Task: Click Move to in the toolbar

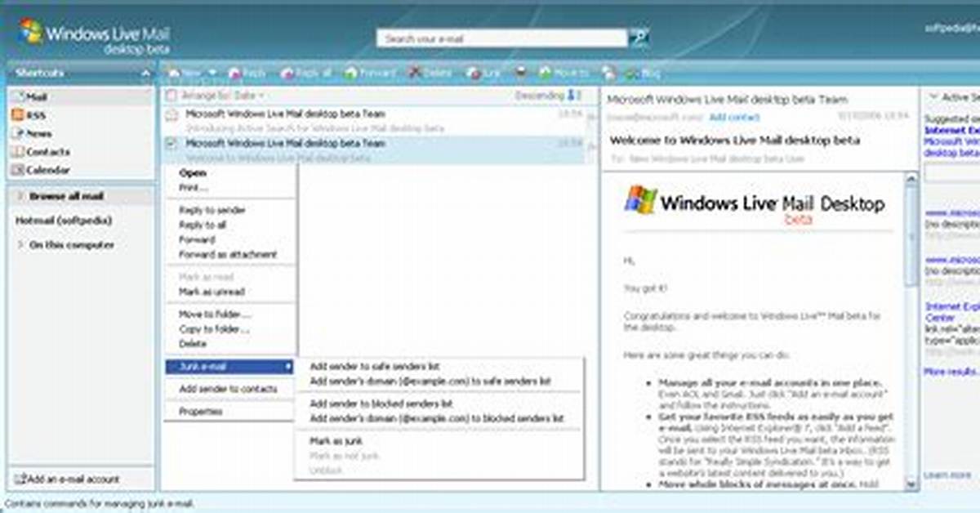Action: [x=564, y=73]
